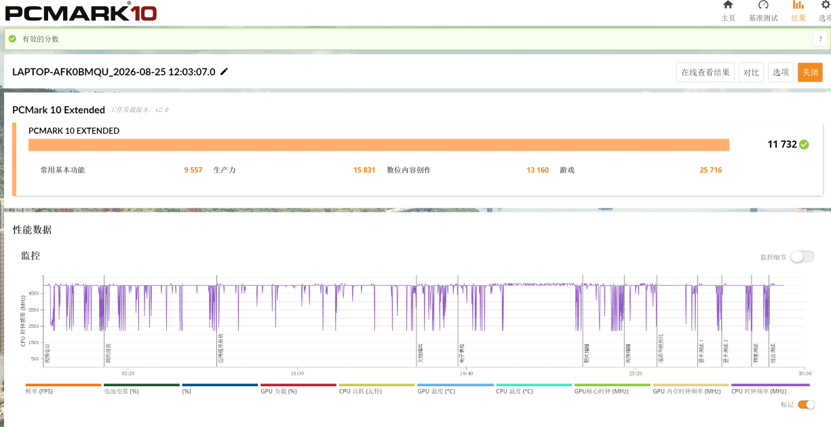Open the 结果 results bar-chart icon

798,5
